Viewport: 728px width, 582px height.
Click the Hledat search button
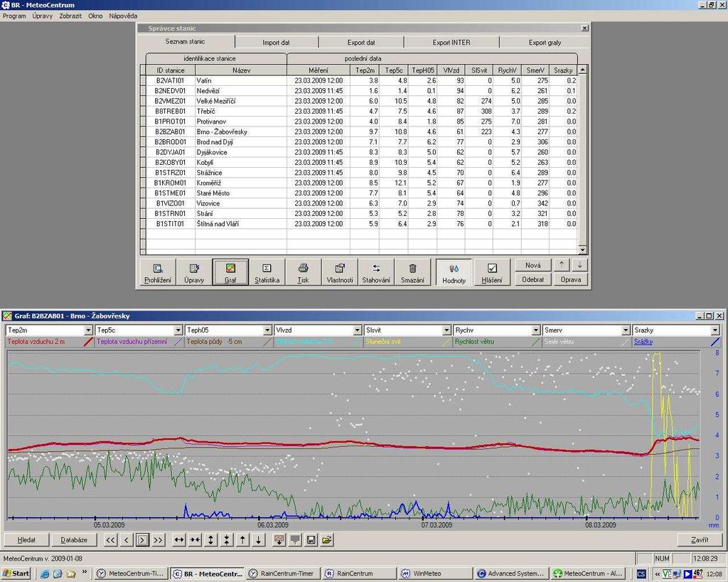(x=26, y=540)
